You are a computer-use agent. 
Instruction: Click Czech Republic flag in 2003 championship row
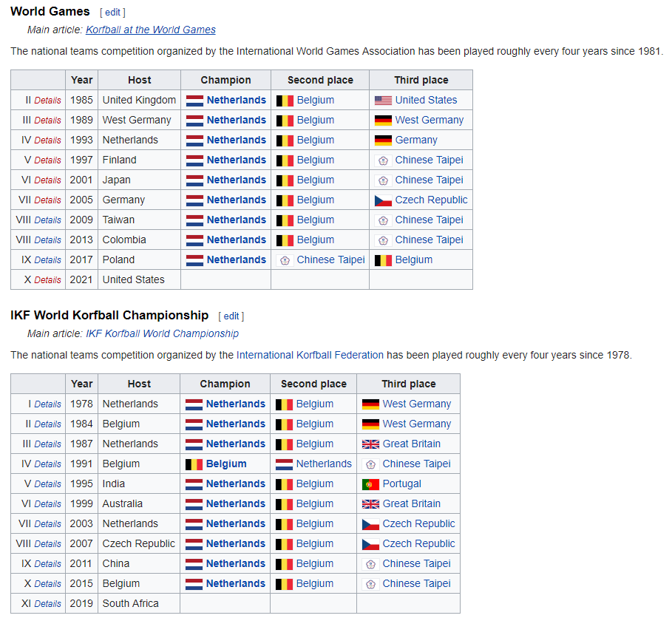click(x=370, y=525)
